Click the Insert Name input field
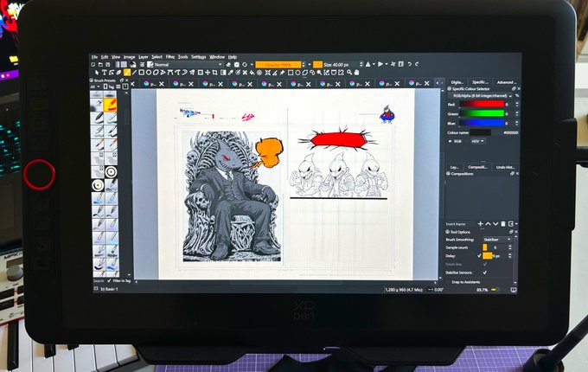The height and width of the screenshot is (372, 588). coord(461,224)
